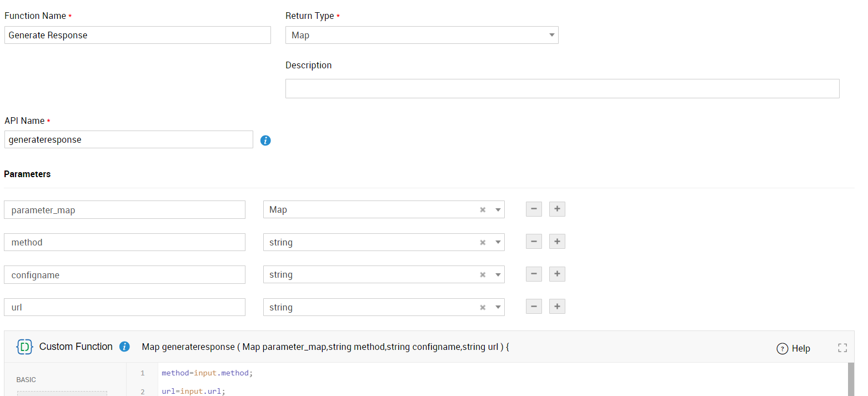Viewport: 868px width, 396px height.
Task: Click the configname parameter name field
Action: [x=124, y=275]
